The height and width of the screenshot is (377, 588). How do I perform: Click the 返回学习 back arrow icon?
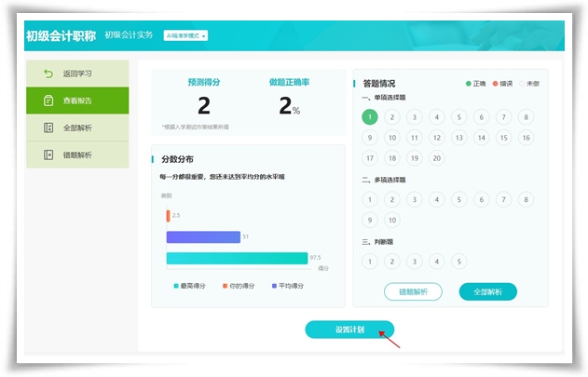[48, 73]
